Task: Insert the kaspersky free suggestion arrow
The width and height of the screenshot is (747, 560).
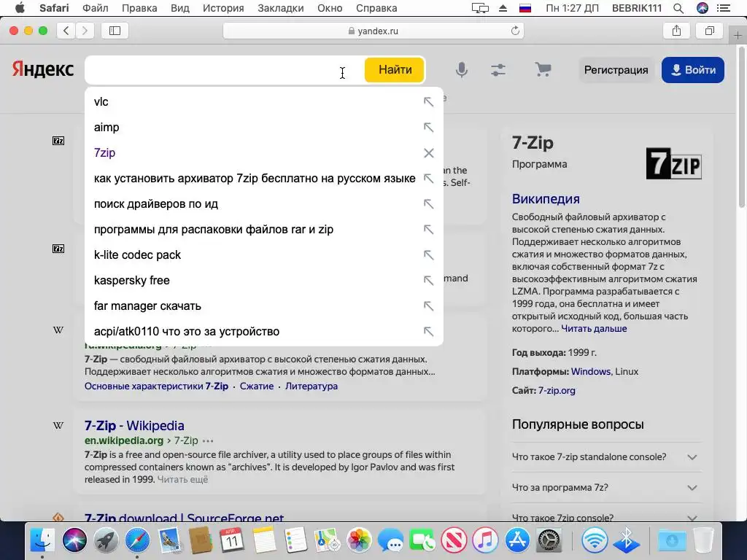Action: coord(429,281)
